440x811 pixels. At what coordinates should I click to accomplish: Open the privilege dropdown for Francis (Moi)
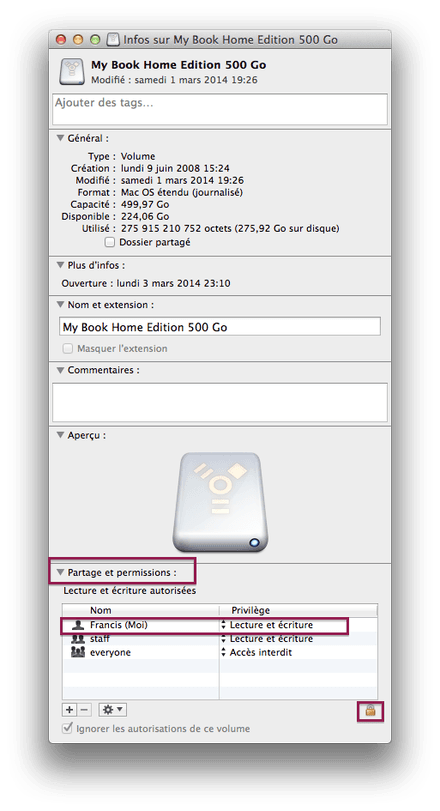click(x=267, y=625)
